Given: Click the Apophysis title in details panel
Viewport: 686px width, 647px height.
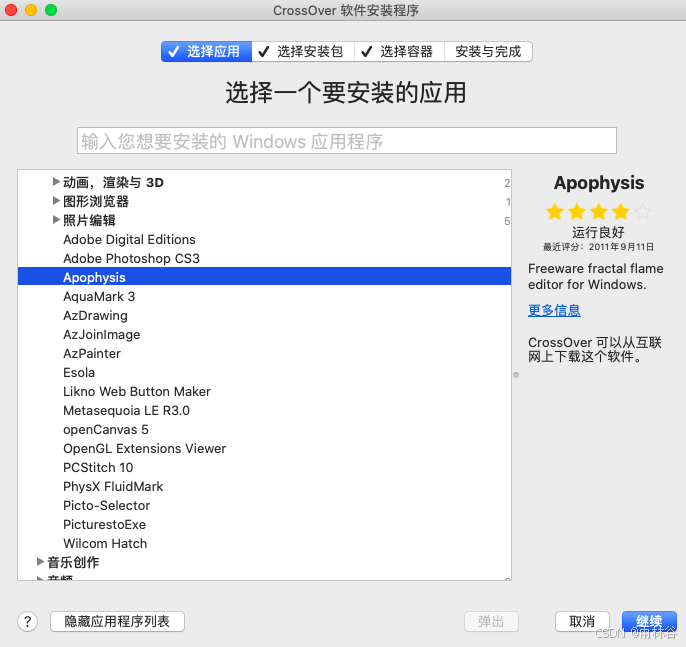Looking at the screenshot, I should click(599, 183).
